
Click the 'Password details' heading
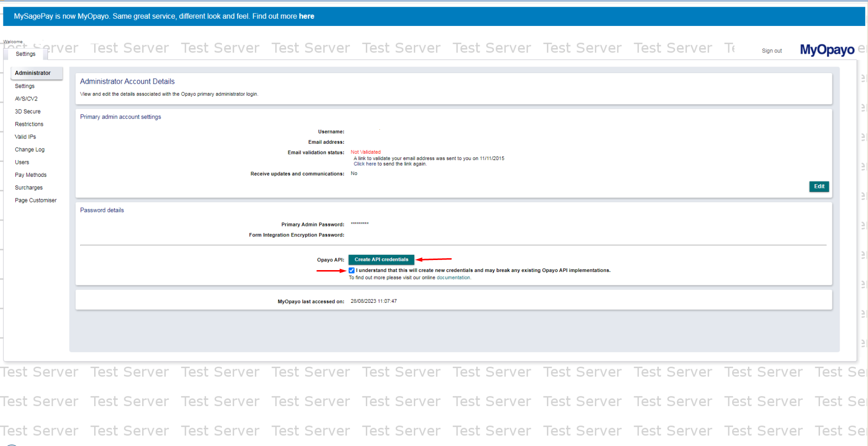point(102,210)
